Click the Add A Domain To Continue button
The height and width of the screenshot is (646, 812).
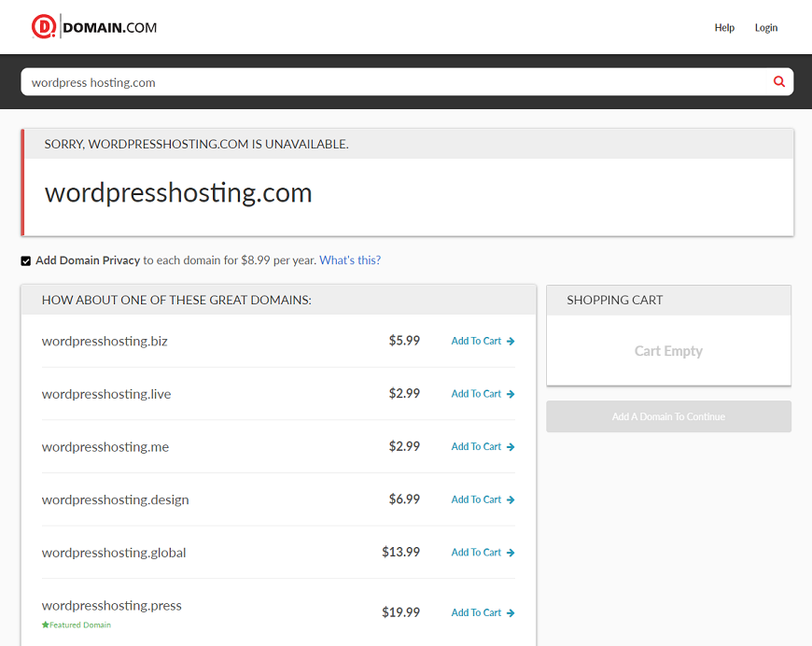point(668,416)
